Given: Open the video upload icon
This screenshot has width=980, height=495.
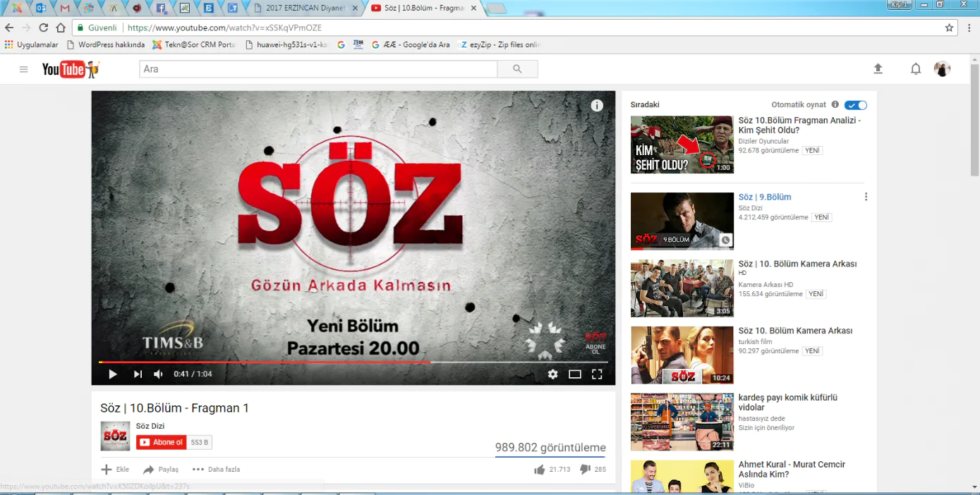Looking at the screenshot, I should click(878, 68).
